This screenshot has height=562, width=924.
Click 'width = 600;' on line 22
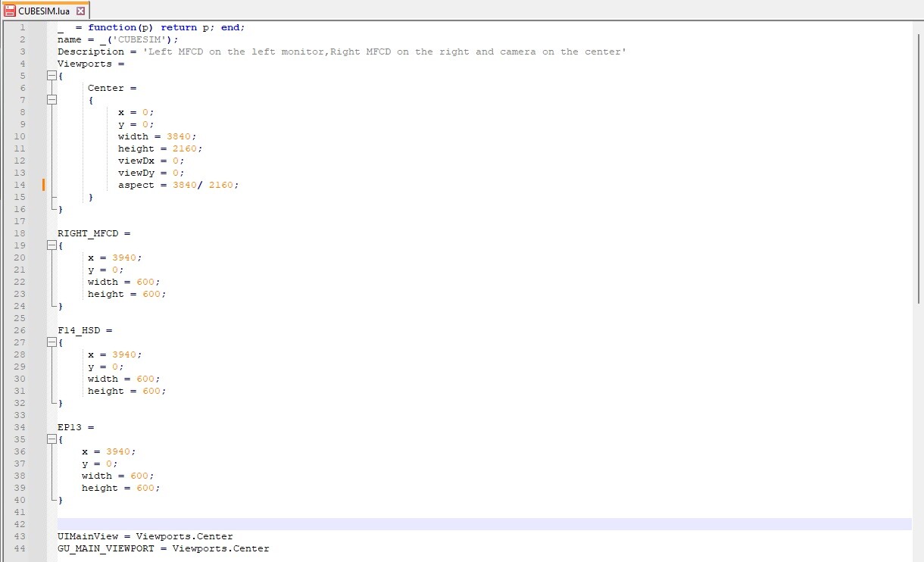click(123, 282)
